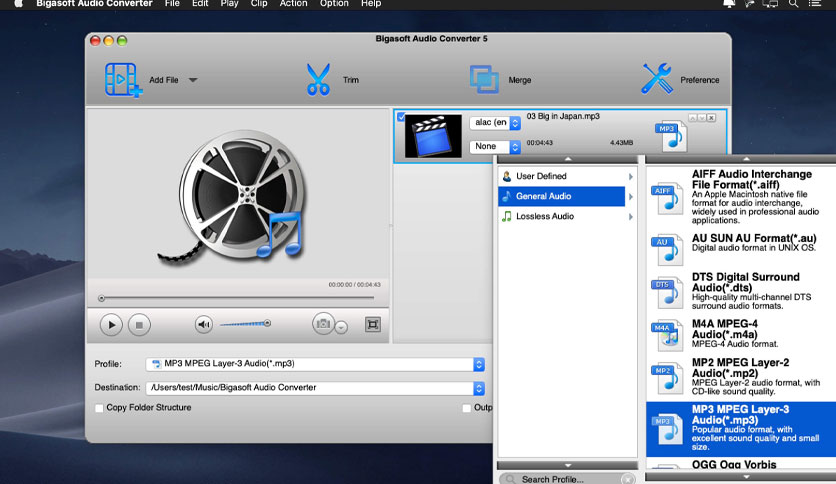Open the Option menu
This screenshot has width=836, height=484.
pyautogui.click(x=334, y=4)
